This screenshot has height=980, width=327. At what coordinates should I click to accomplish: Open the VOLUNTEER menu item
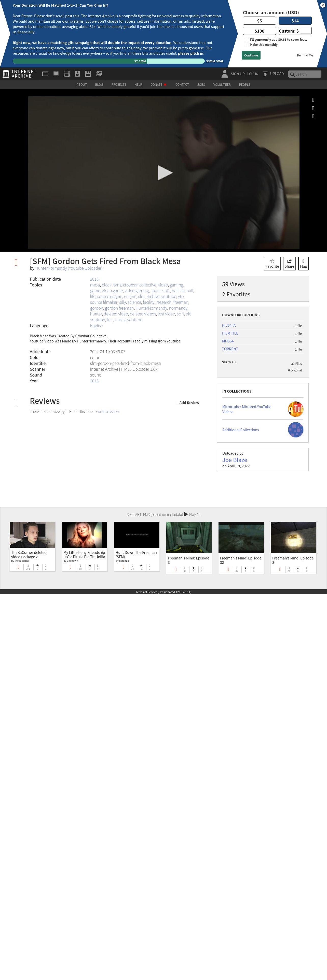tap(222, 85)
